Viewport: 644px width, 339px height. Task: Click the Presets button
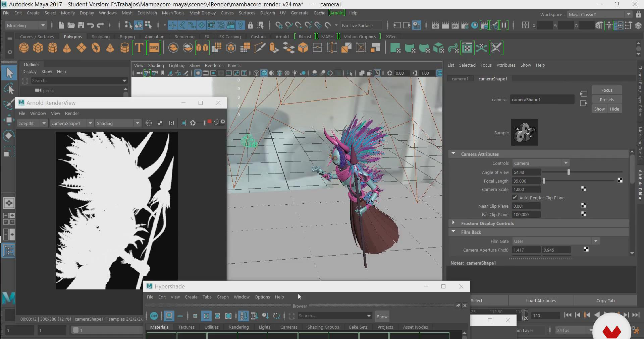tap(607, 99)
